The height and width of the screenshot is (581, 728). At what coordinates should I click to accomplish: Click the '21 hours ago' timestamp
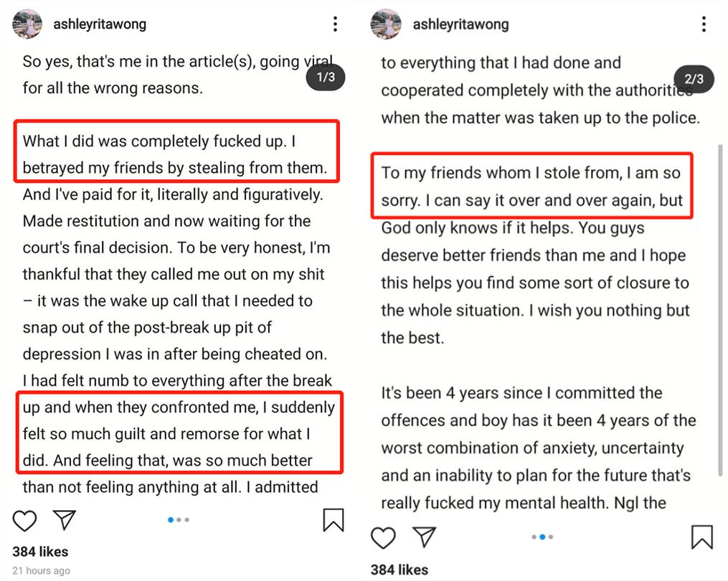42,571
